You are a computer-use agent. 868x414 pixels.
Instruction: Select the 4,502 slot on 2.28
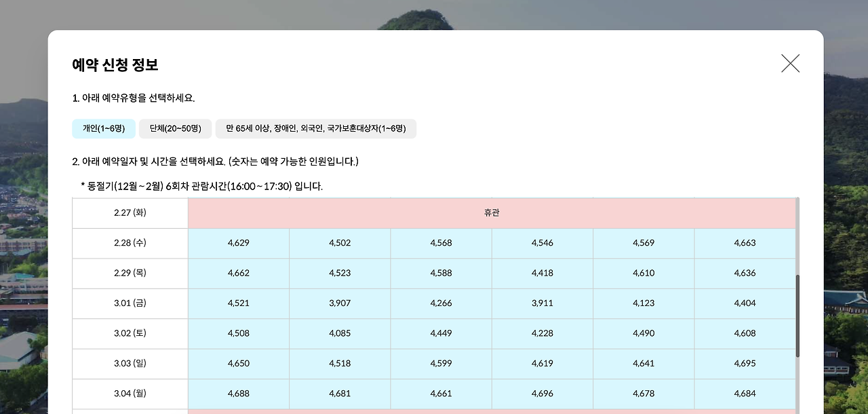click(339, 242)
